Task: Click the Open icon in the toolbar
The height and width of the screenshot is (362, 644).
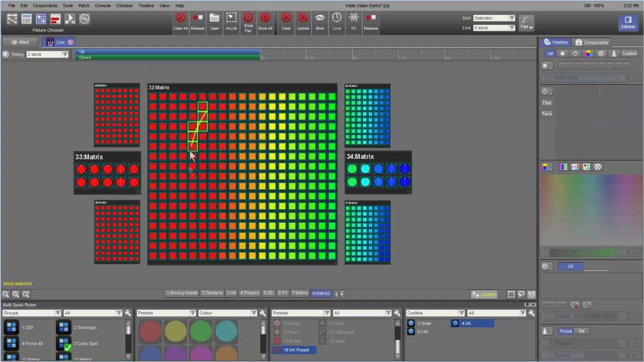Action: pyautogui.click(x=214, y=18)
